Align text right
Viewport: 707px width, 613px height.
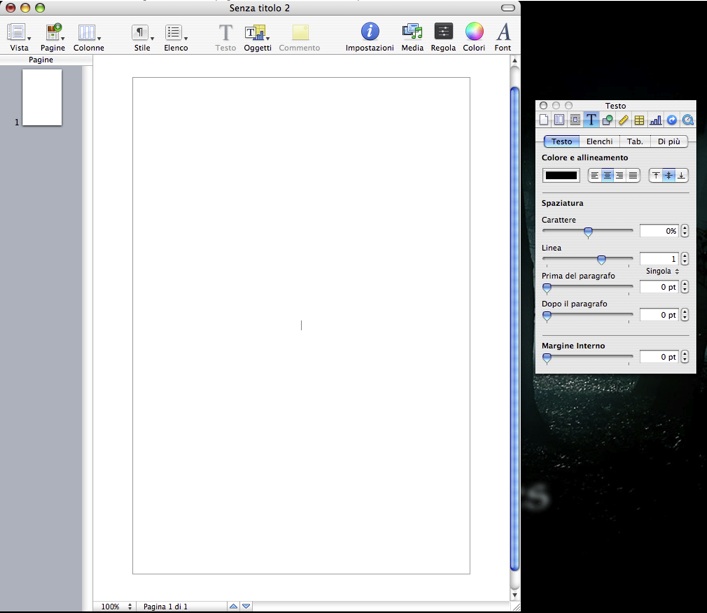tap(620, 175)
